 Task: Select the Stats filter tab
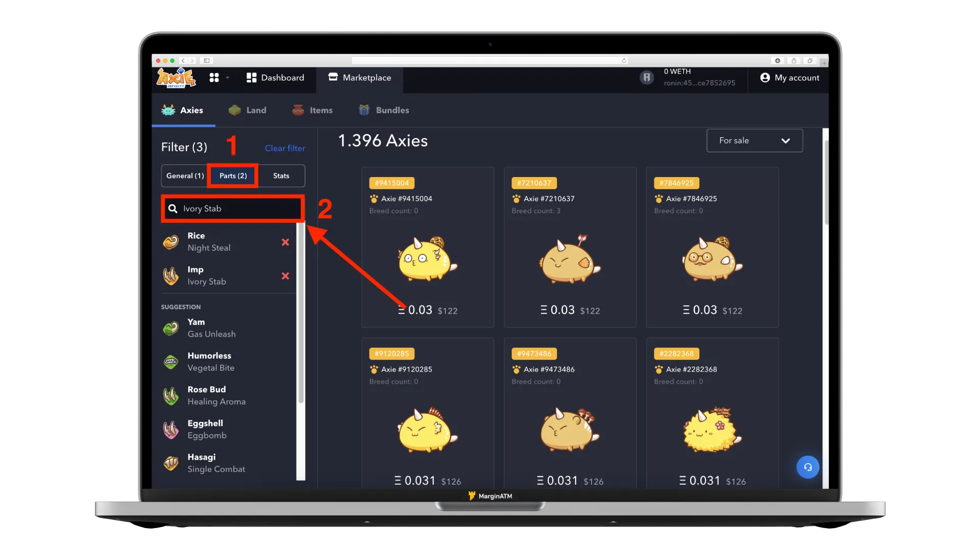coord(281,176)
